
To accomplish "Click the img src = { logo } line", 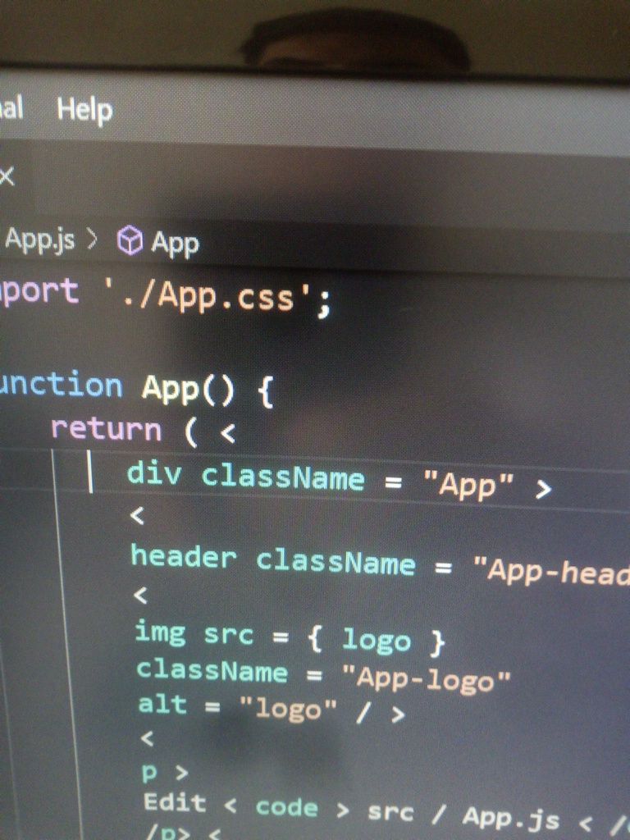I will 290,637.
